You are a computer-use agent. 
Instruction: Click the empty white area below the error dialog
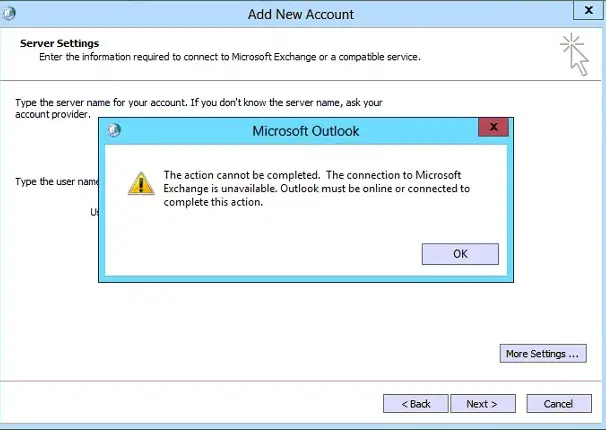247,328
